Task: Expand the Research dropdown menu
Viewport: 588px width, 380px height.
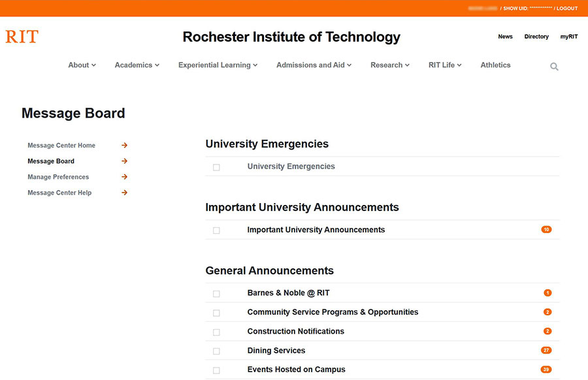Action: [390, 65]
